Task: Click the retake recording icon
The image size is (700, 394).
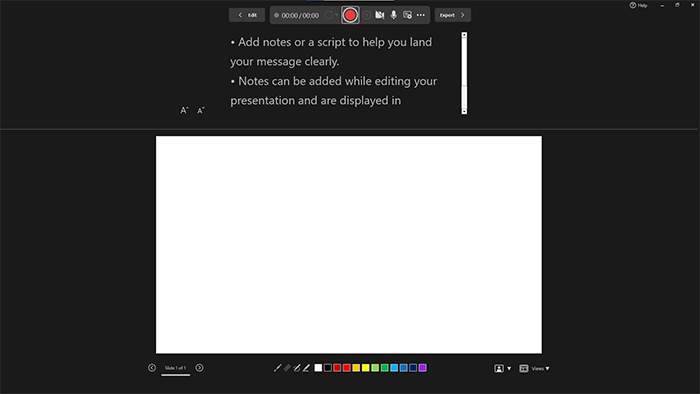Action: click(329, 15)
